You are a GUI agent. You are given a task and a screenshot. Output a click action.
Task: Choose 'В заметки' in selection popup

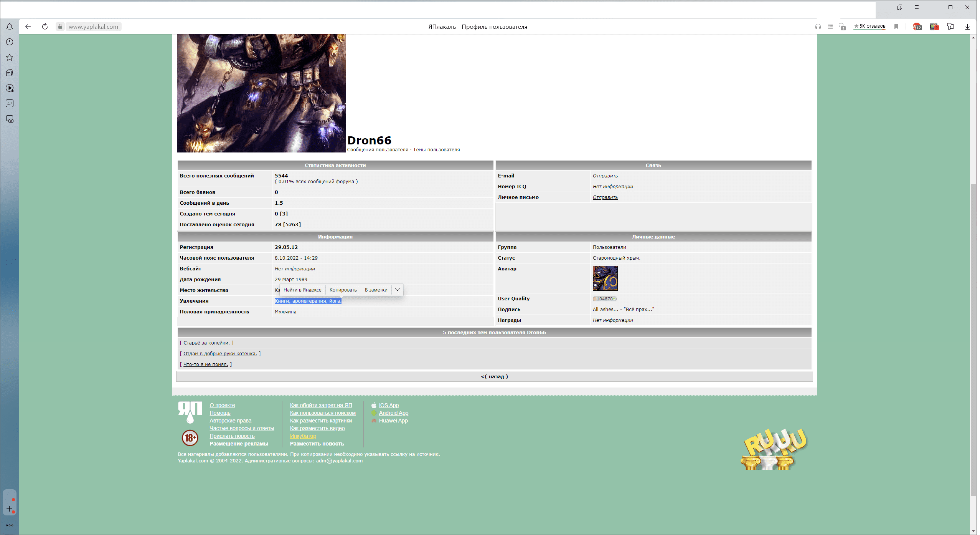click(376, 290)
